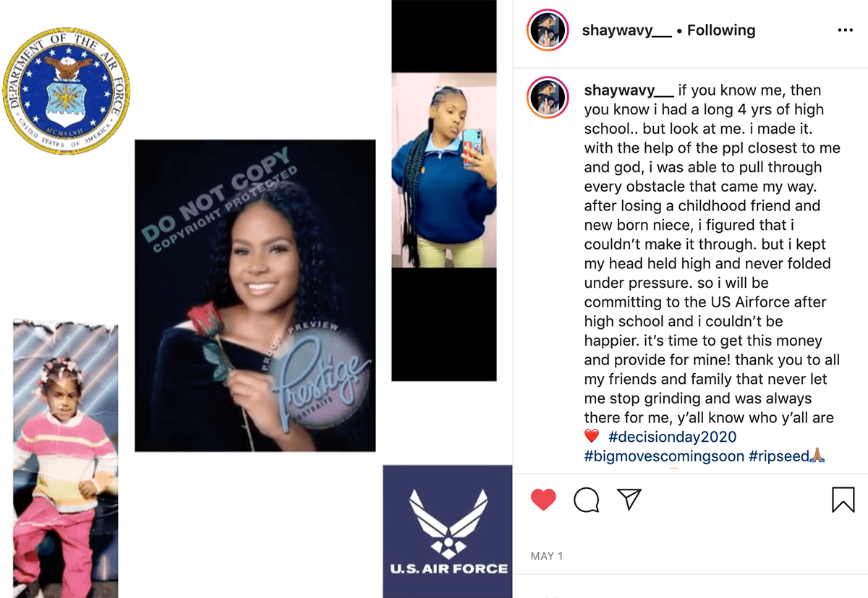
Task: Save the post with the bookmark icon
Action: pyautogui.click(x=843, y=500)
